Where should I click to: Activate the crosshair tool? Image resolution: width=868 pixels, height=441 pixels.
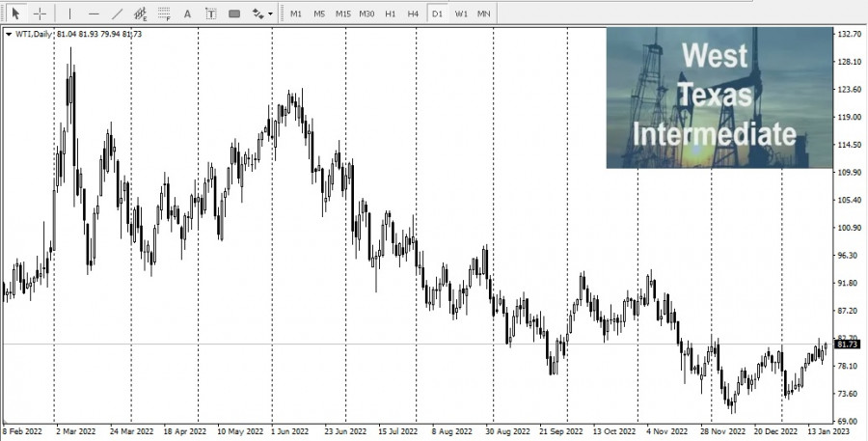[40, 14]
